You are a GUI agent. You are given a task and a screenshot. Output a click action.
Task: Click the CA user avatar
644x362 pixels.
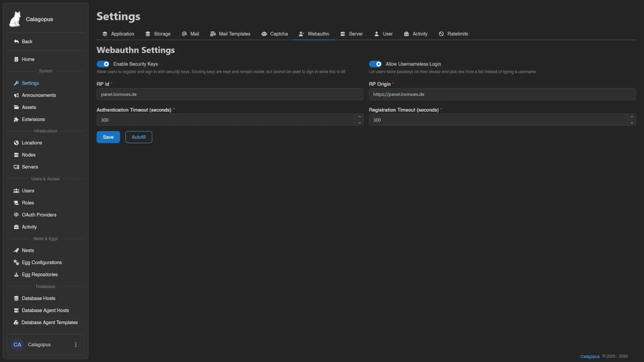click(17, 345)
